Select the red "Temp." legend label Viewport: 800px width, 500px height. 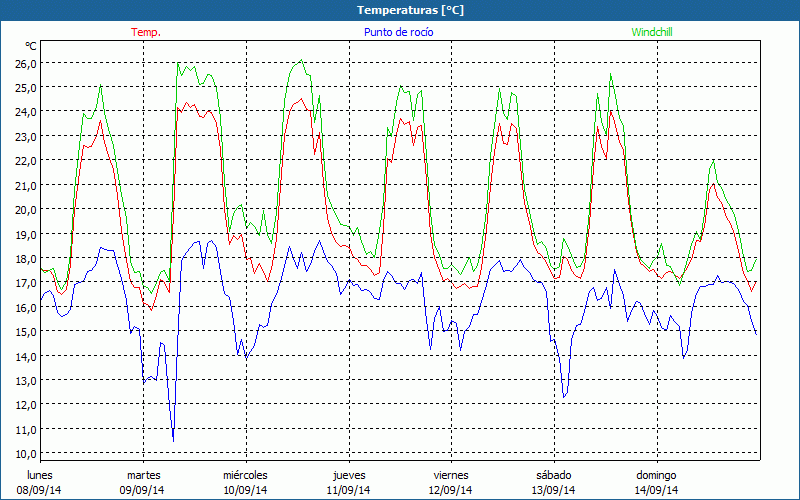pyautogui.click(x=145, y=32)
